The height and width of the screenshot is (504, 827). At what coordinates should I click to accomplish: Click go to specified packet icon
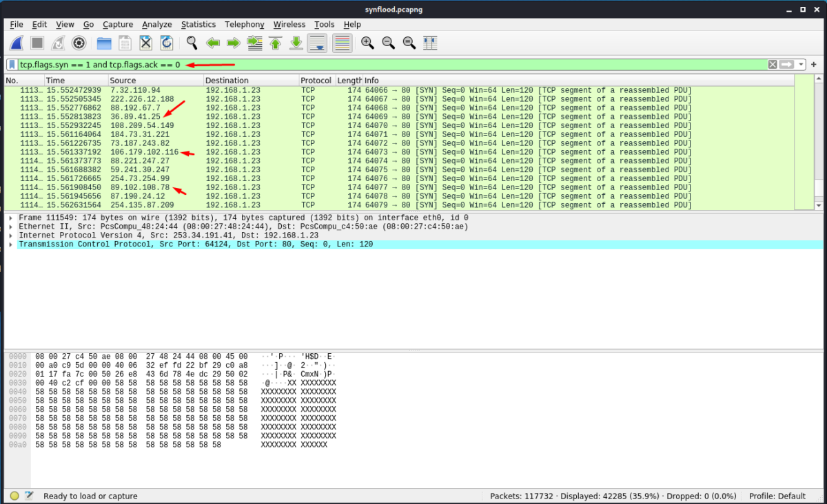tap(254, 43)
